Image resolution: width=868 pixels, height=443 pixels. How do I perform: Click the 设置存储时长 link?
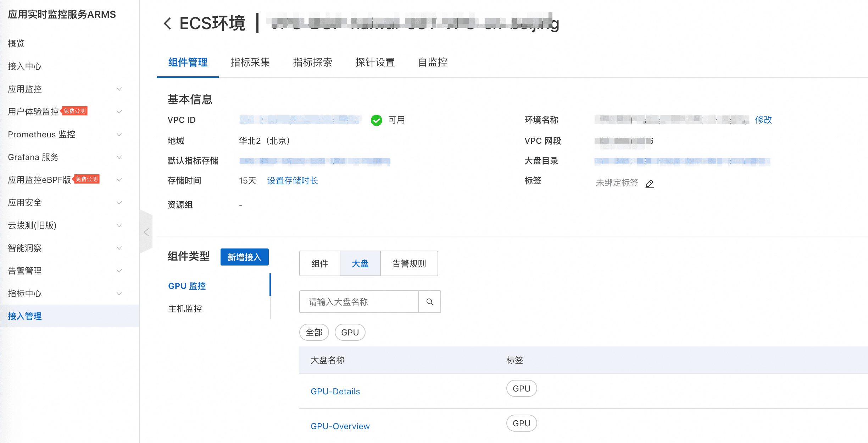(x=292, y=181)
